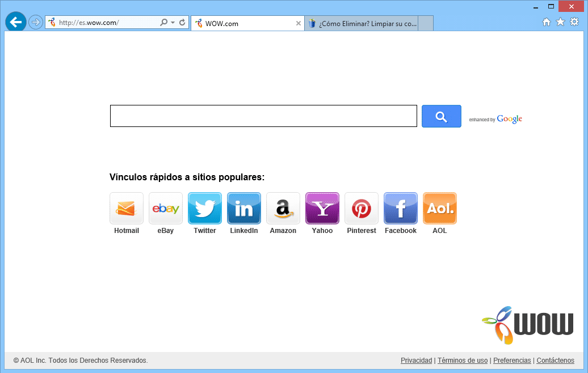Refresh the page with the reload icon
Image resolution: width=588 pixels, height=373 pixels.
[x=182, y=23]
